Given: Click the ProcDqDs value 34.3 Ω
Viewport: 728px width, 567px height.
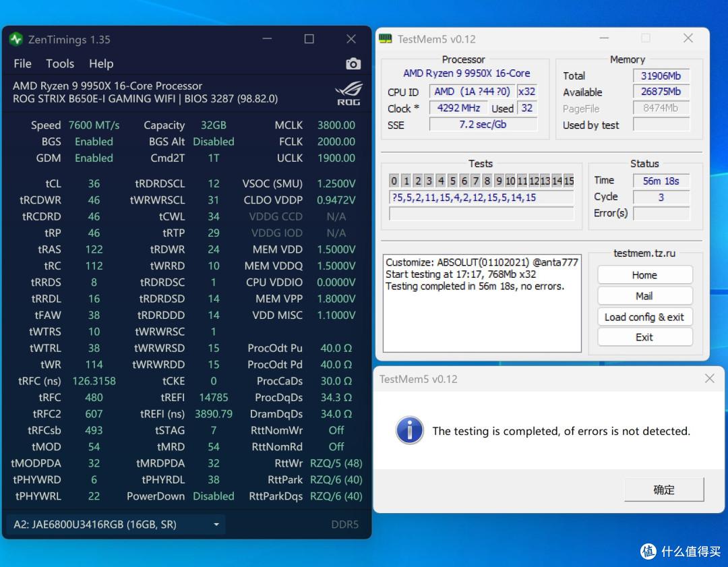Looking at the screenshot, I should (336, 398).
